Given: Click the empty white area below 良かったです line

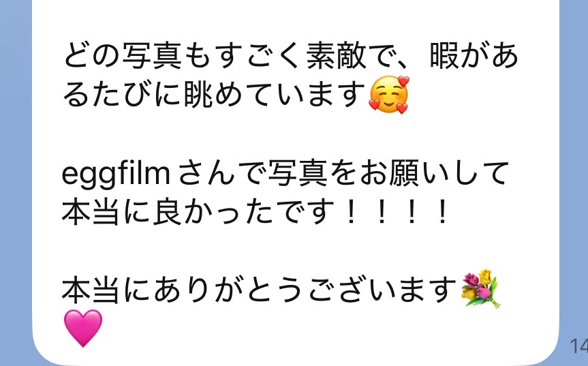Looking at the screenshot, I should (292, 251).
